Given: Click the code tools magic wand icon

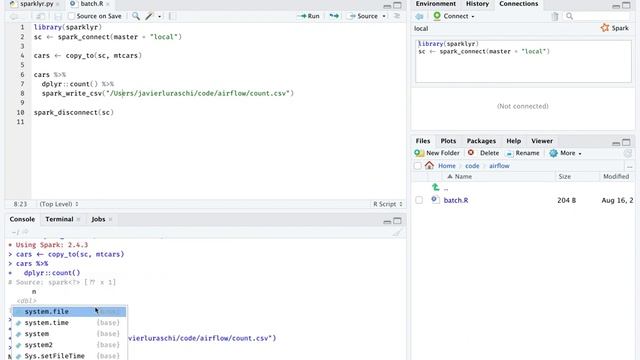Looking at the screenshot, I should tap(149, 16).
